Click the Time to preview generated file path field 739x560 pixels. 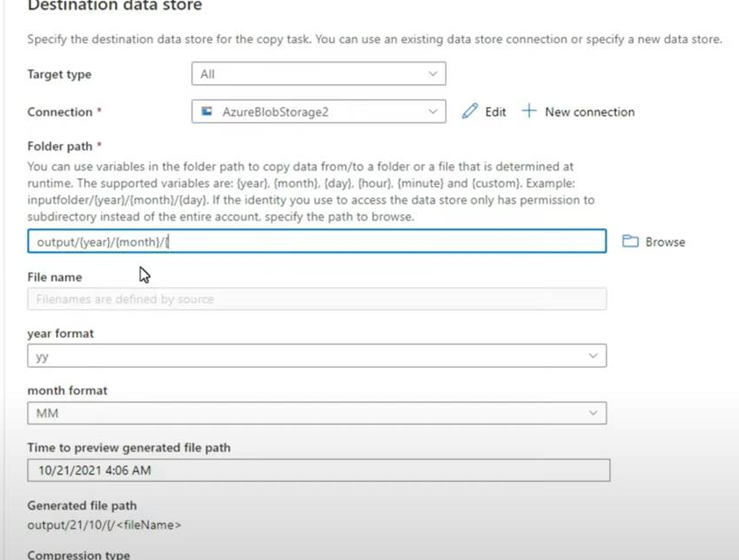[x=316, y=470]
